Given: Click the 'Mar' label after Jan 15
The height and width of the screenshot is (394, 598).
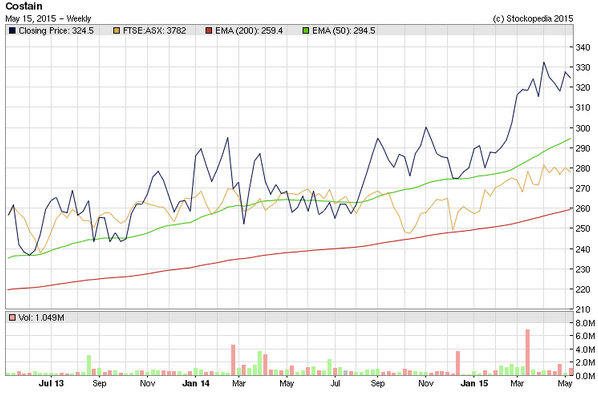Looking at the screenshot, I should (x=517, y=383).
